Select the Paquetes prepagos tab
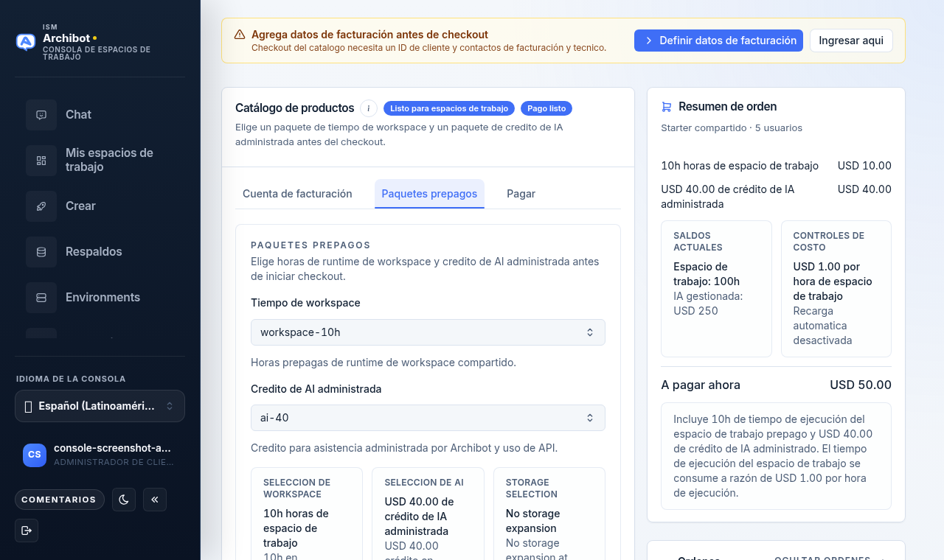The width and height of the screenshot is (944, 560). (x=429, y=194)
